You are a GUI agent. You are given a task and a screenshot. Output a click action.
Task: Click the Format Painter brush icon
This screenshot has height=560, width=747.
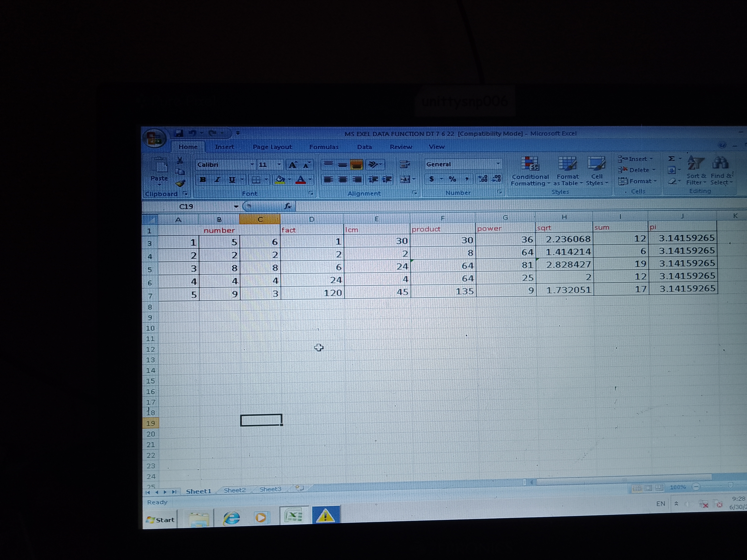(x=180, y=184)
